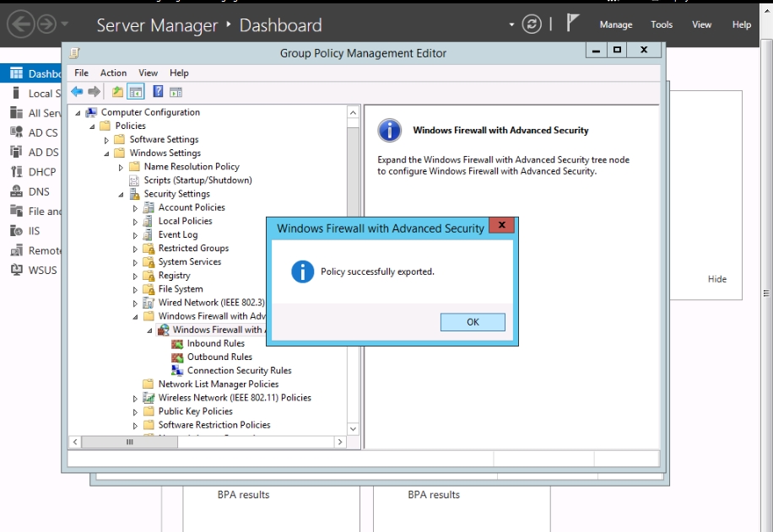
Task: Open the File menu in the editor
Action: (81, 73)
